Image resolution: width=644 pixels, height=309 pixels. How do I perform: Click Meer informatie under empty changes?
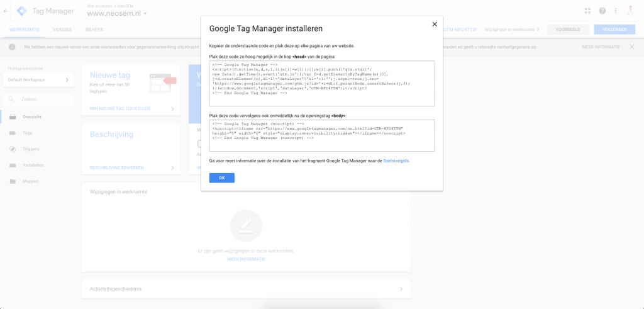(246, 259)
